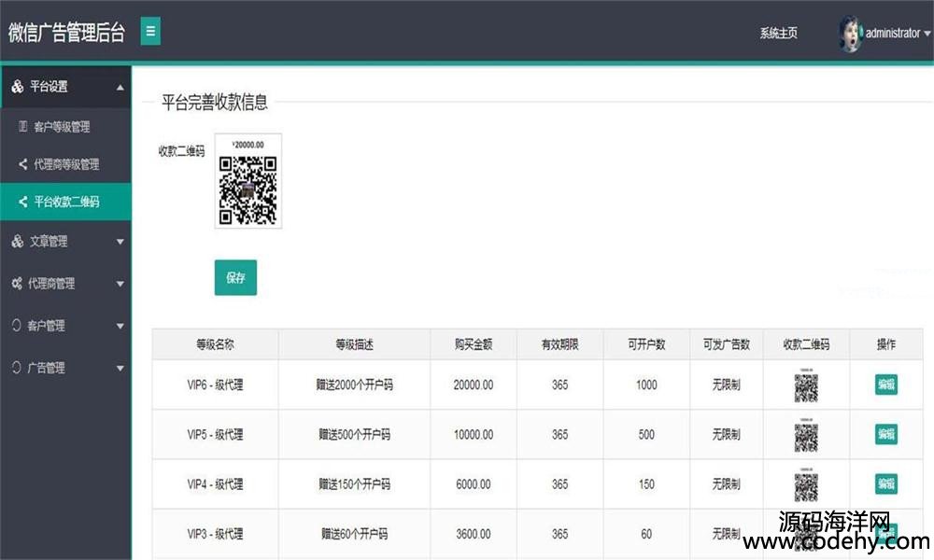This screenshot has width=934, height=560.
Task: Click the 广告管理 circle icon
Action: point(17,368)
